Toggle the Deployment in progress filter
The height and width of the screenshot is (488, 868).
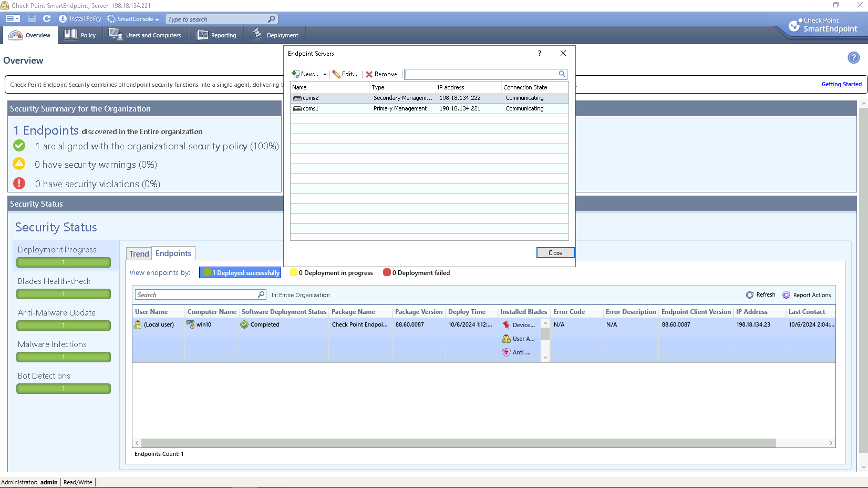click(x=332, y=272)
